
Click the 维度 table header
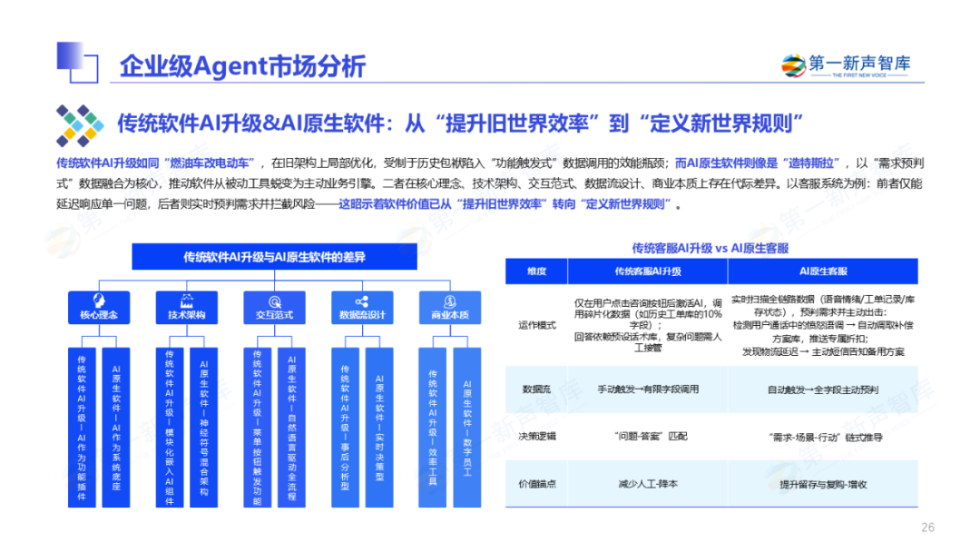coord(536,271)
